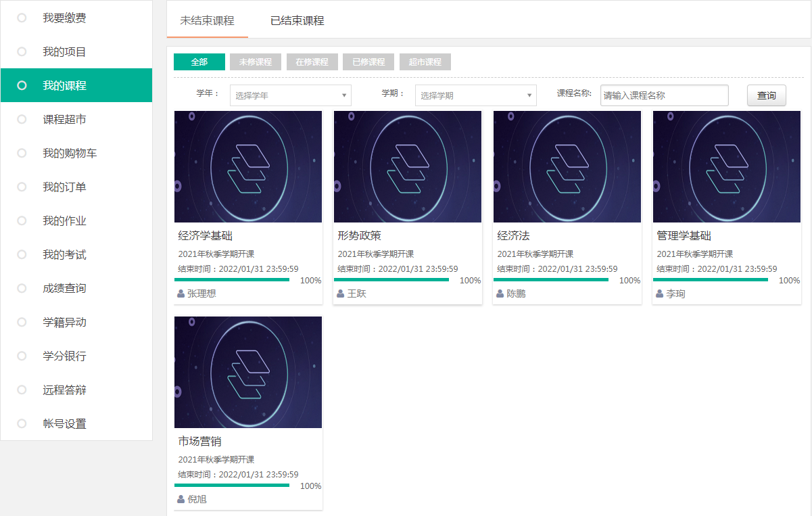812x516 pixels.
Task: Click the circle icon beside 我的项目
Action: [x=22, y=51]
